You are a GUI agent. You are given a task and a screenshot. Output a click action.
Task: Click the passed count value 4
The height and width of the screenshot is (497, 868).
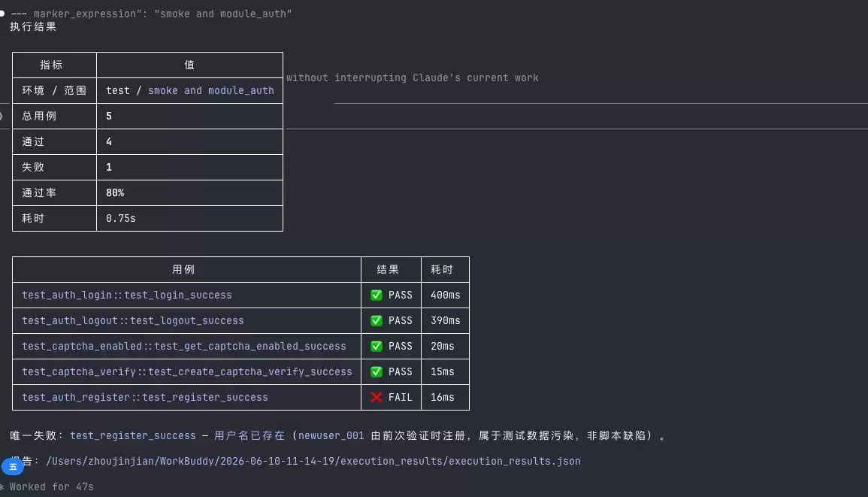[x=108, y=141]
